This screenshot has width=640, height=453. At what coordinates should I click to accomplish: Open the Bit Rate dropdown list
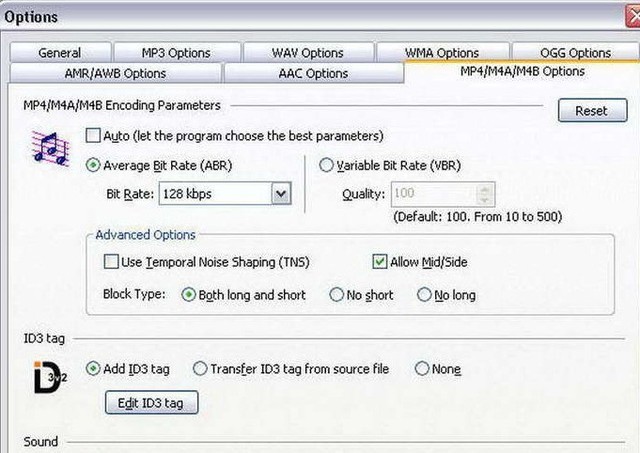click(281, 193)
